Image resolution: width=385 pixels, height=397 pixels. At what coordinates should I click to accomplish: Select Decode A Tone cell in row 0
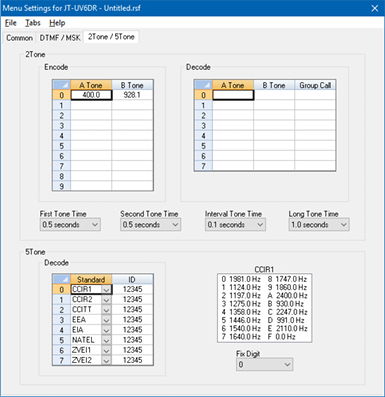pos(233,95)
